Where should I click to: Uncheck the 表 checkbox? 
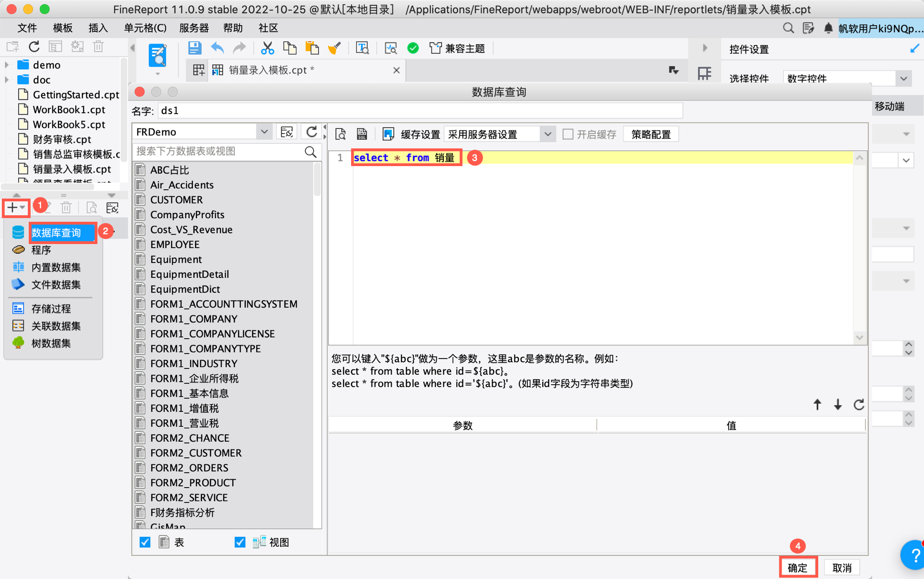145,542
